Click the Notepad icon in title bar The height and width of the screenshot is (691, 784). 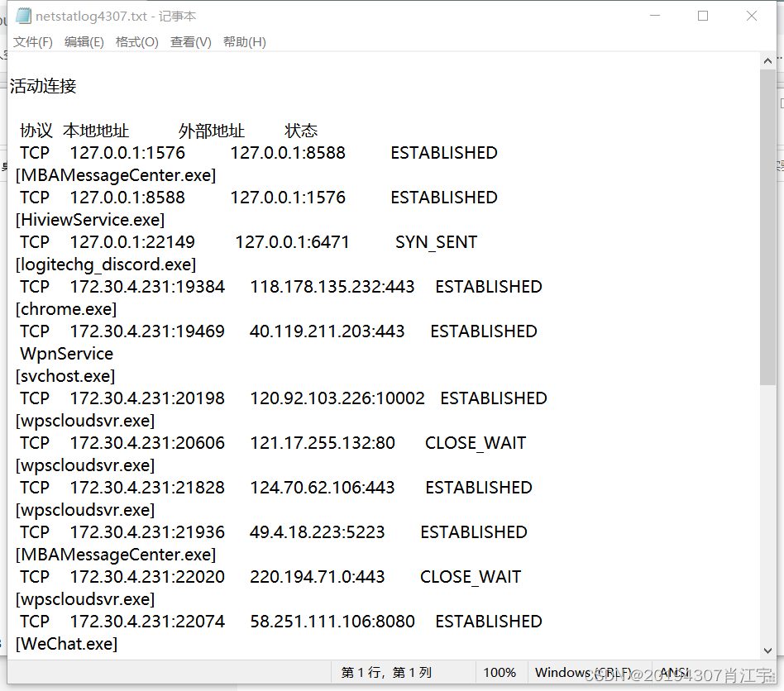pos(23,16)
